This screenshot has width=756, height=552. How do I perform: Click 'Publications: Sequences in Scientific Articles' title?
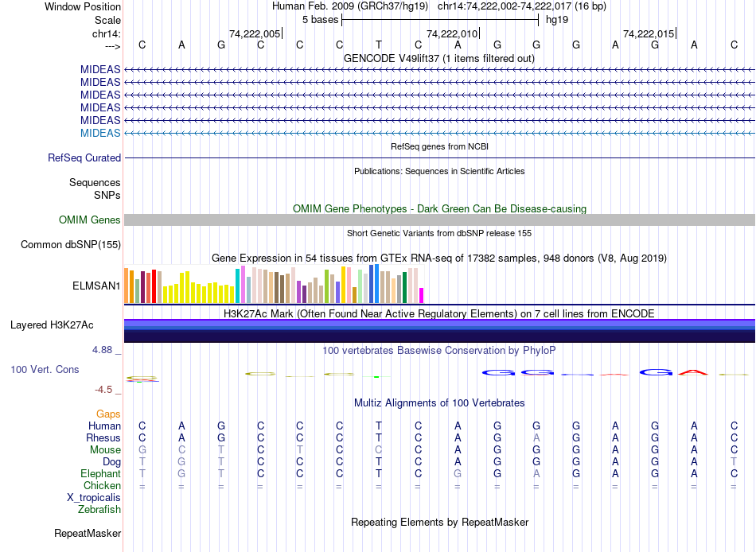(439, 171)
